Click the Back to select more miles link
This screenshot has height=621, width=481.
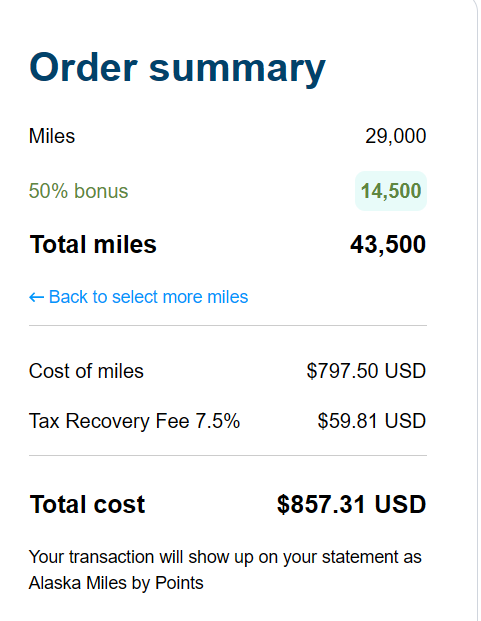(x=139, y=297)
